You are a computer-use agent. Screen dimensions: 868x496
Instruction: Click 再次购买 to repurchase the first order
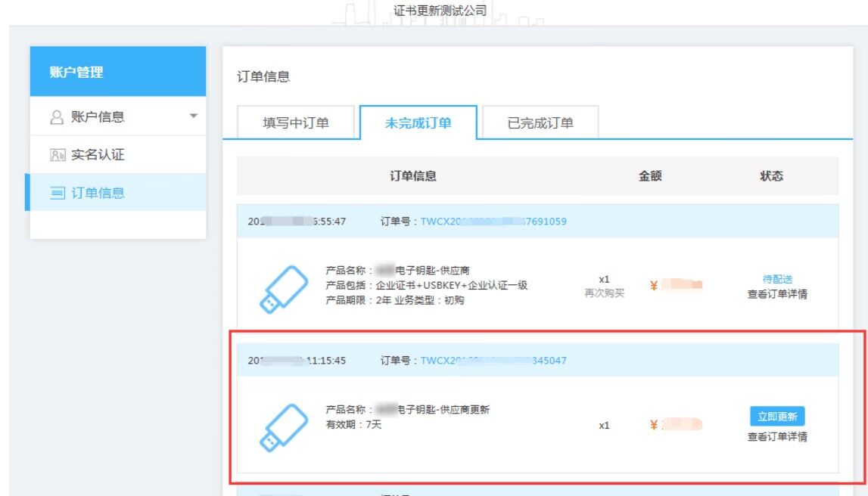(604, 293)
